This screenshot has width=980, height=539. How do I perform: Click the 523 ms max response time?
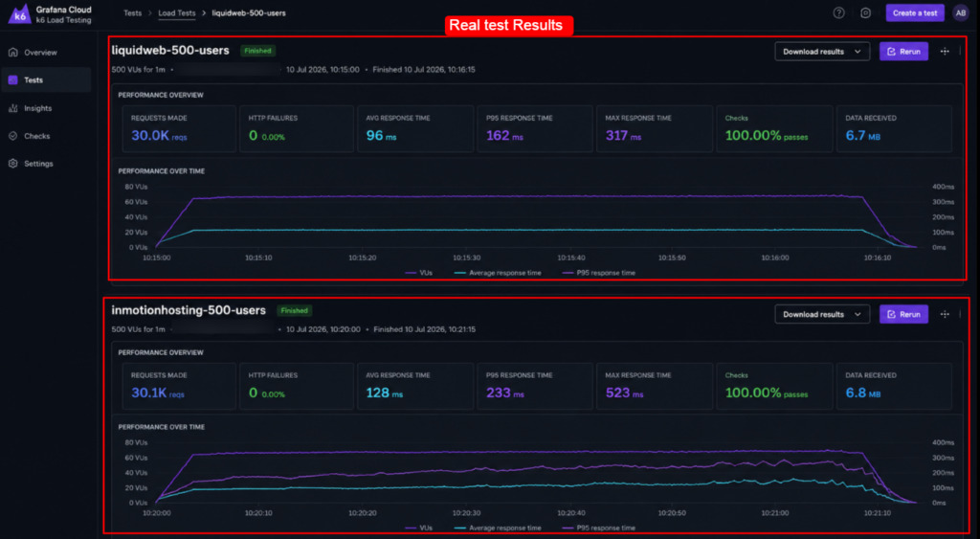(624, 393)
